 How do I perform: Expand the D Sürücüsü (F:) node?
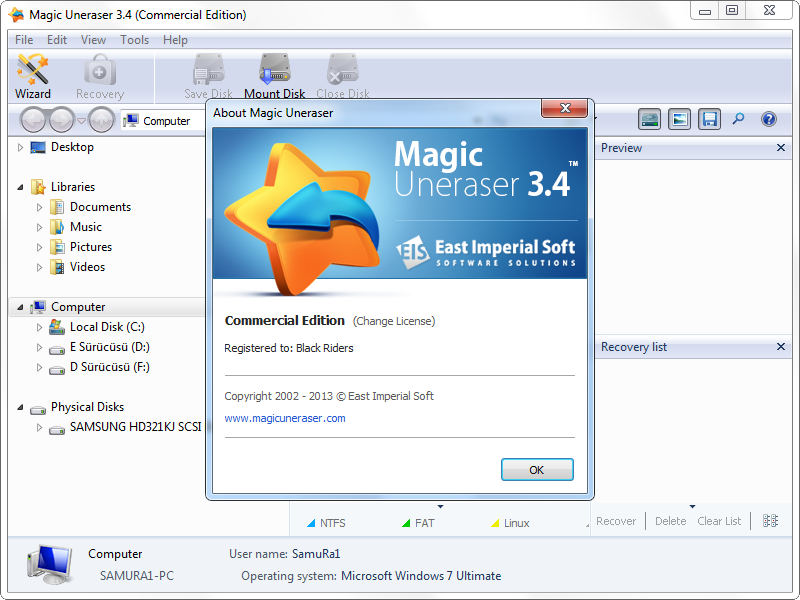coord(39,367)
